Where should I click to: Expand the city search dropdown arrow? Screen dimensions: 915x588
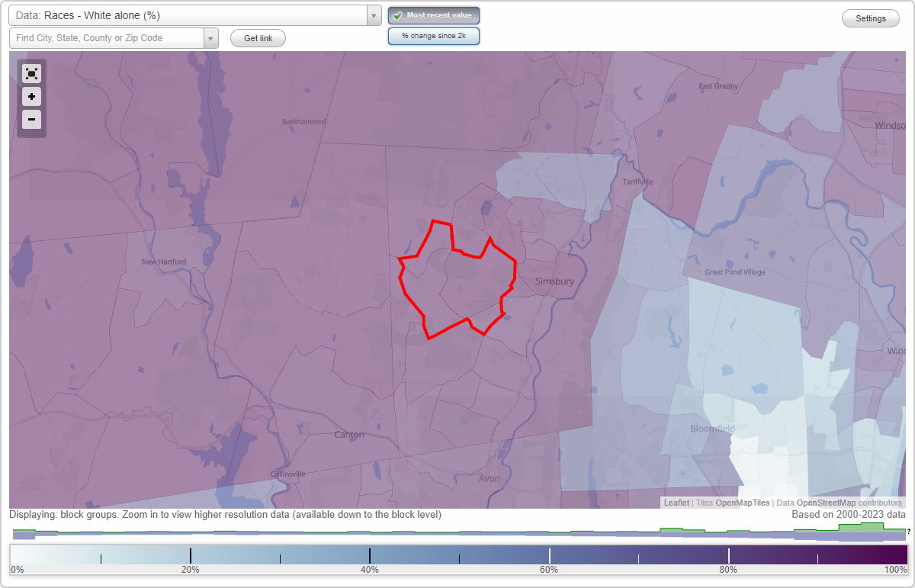pyautogui.click(x=210, y=37)
